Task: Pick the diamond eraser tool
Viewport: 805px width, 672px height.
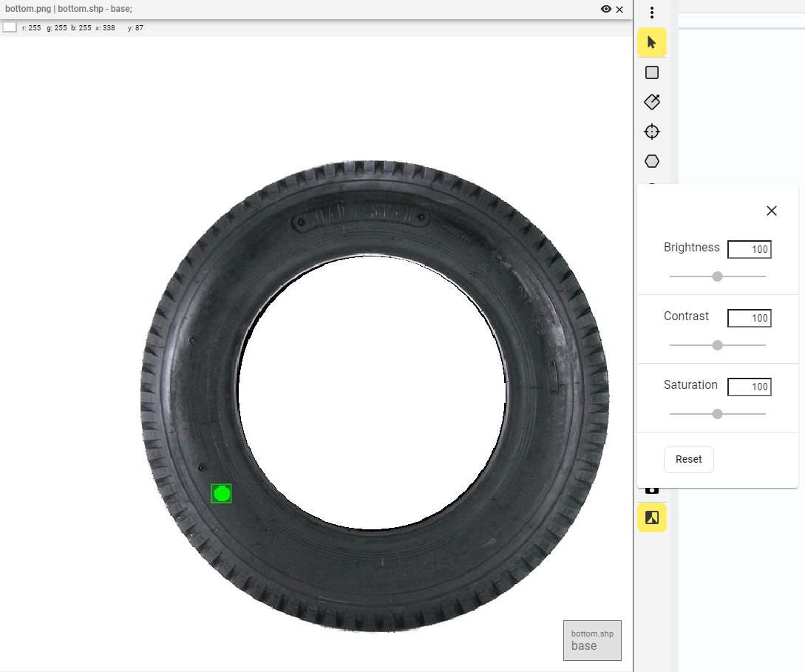Action: [x=651, y=101]
